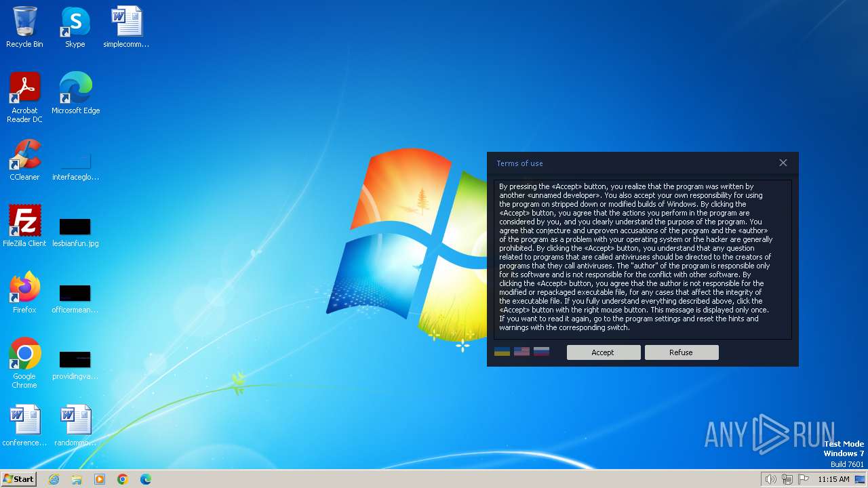The height and width of the screenshot is (488, 868).
Task: Select the interfaceglo file icon
Action: tap(75, 166)
